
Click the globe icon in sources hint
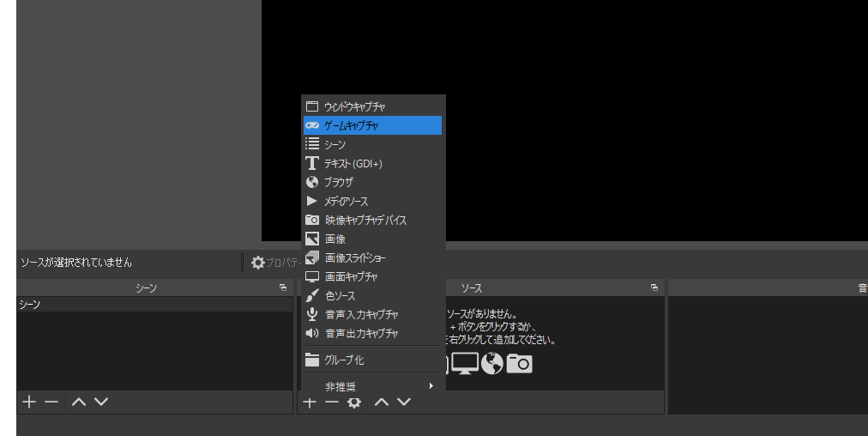[x=492, y=363]
